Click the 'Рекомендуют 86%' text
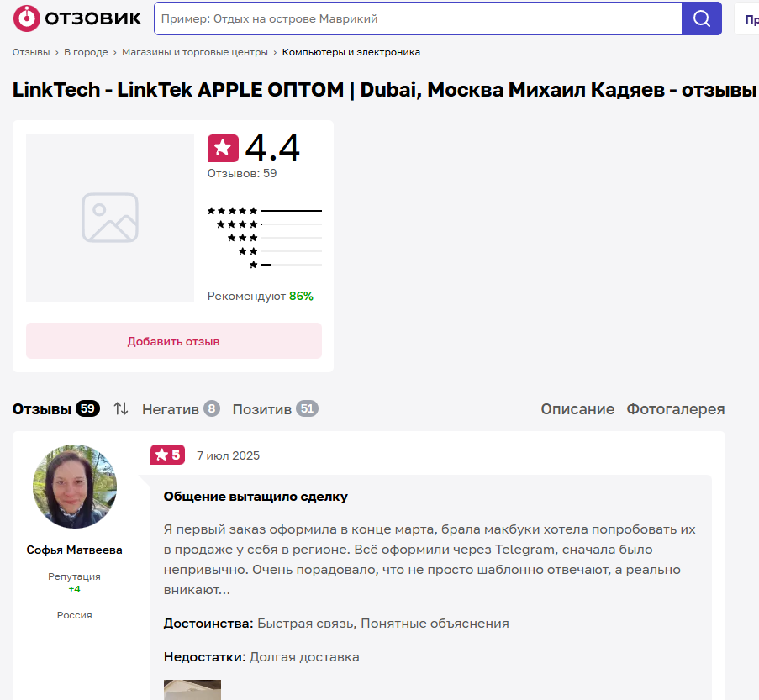759x700 pixels. [261, 297]
